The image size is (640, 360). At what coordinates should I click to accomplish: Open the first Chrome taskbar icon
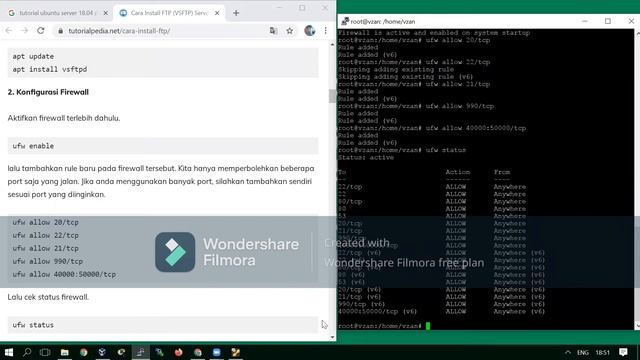pos(84,352)
